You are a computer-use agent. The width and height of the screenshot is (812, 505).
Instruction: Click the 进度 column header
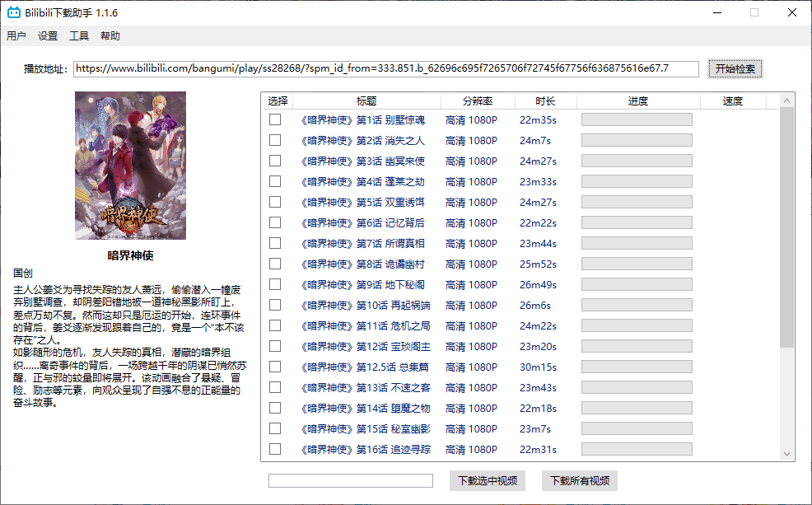(638, 101)
